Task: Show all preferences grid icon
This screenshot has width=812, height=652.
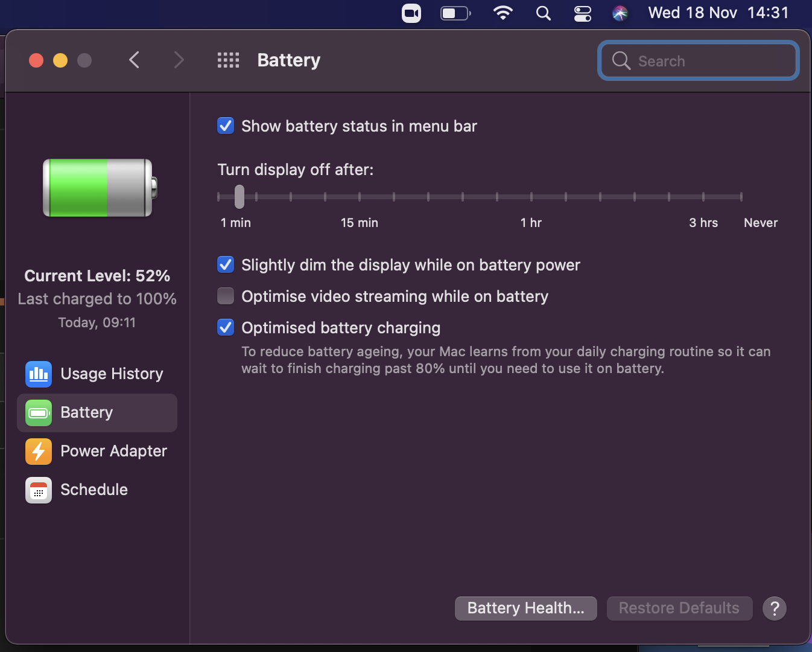Action: click(x=228, y=60)
